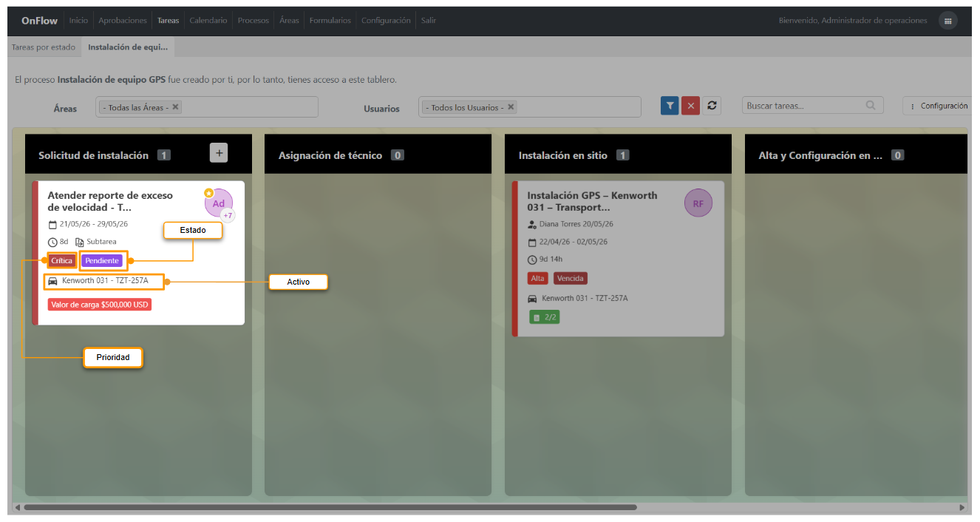Open the +7 additional assignees badge
This screenshot has width=980, height=522.
point(228,216)
